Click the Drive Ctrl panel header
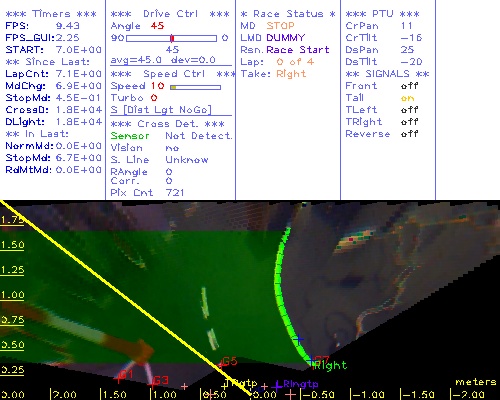The image size is (500, 400). click(170, 14)
